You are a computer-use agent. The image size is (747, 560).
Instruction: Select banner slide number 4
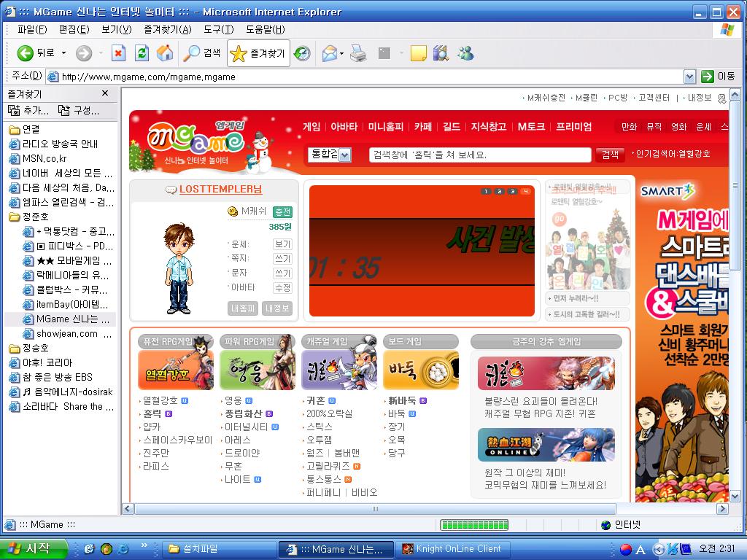click(526, 192)
